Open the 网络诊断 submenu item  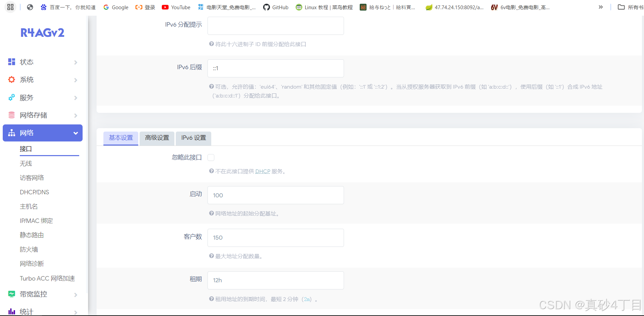pos(32,264)
